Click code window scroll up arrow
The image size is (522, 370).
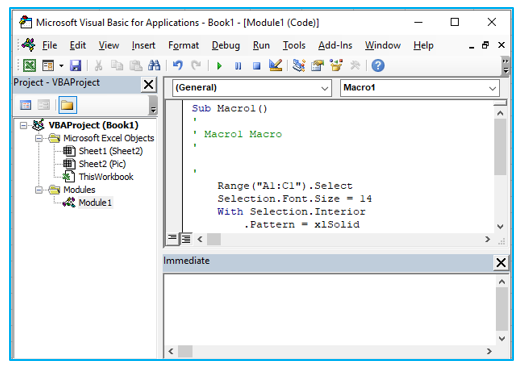pos(500,113)
